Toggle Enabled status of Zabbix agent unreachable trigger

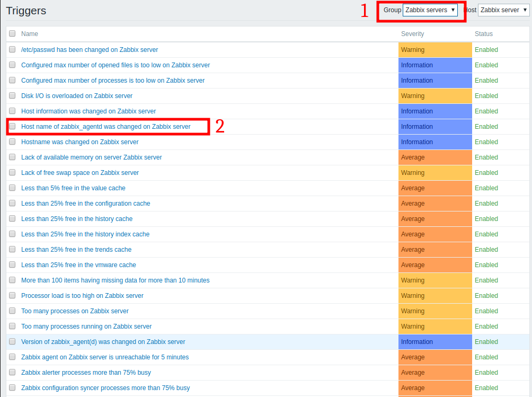486,357
